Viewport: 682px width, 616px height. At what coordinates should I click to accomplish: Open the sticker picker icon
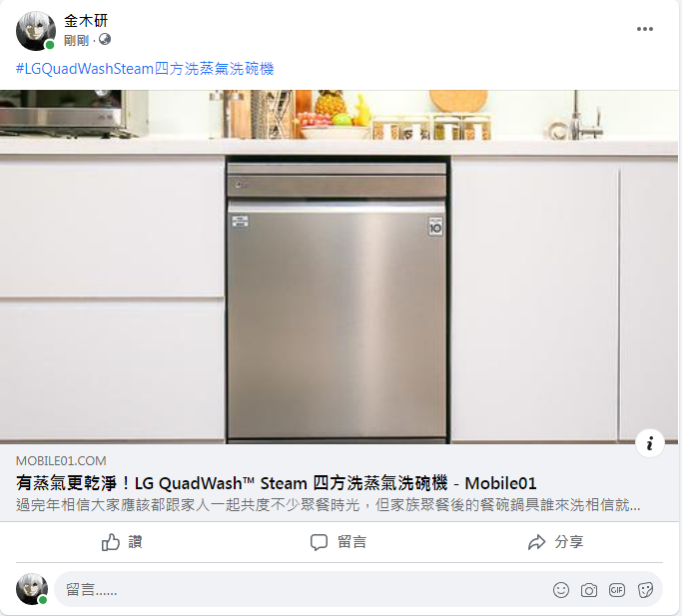click(645, 590)
